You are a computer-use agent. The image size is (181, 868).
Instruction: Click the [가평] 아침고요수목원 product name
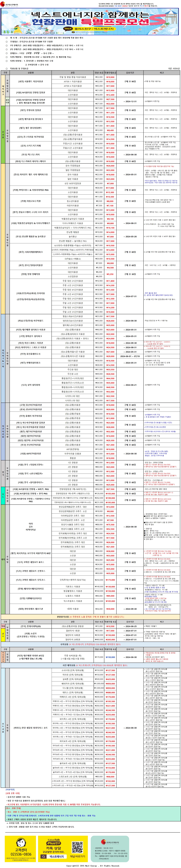pos(31,201)
